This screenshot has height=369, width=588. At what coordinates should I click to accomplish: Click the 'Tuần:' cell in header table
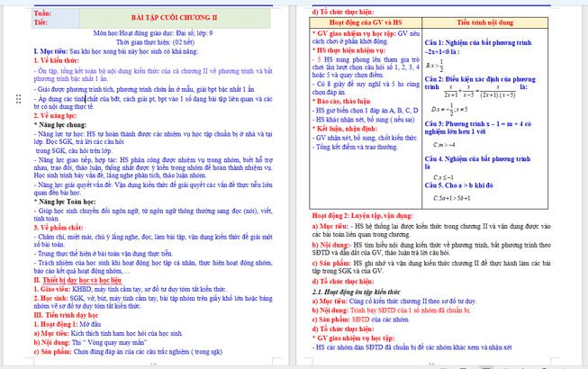(41, 13)
